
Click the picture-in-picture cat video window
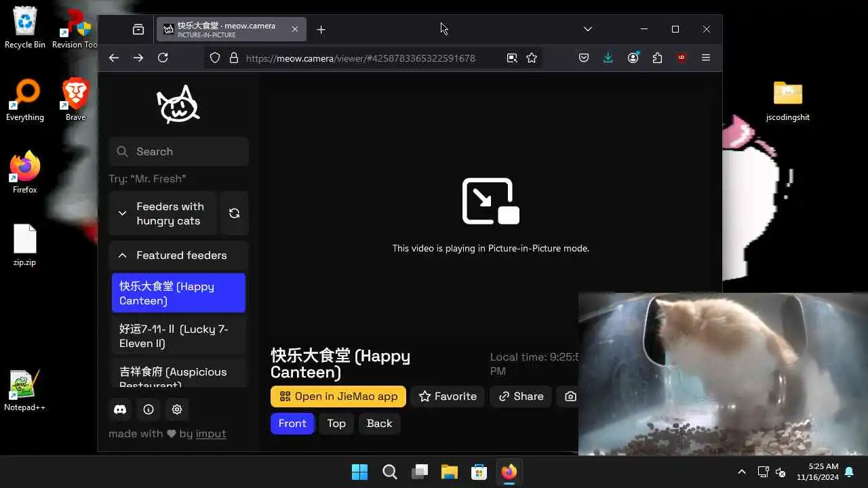coord(723,374)
